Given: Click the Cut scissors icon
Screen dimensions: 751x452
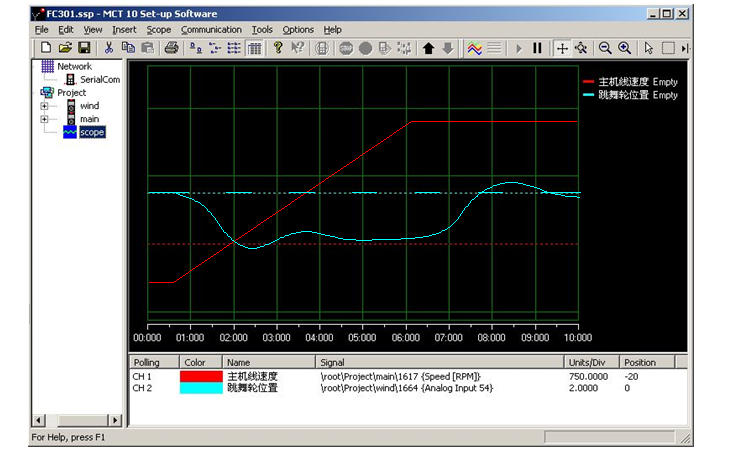Looking at the screenshot, I should (109, 48).
